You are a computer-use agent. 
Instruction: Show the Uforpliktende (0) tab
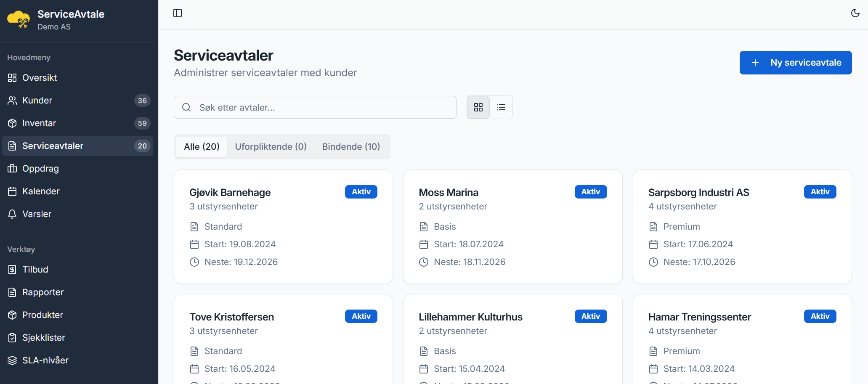point(271,147)
